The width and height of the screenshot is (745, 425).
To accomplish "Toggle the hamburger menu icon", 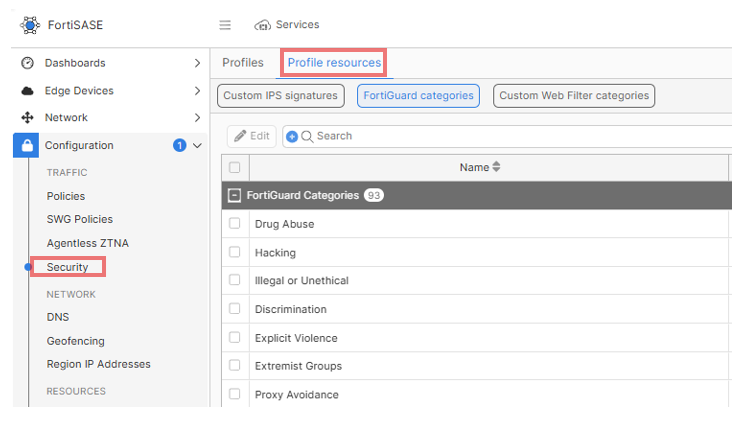I will coord(225,25).
